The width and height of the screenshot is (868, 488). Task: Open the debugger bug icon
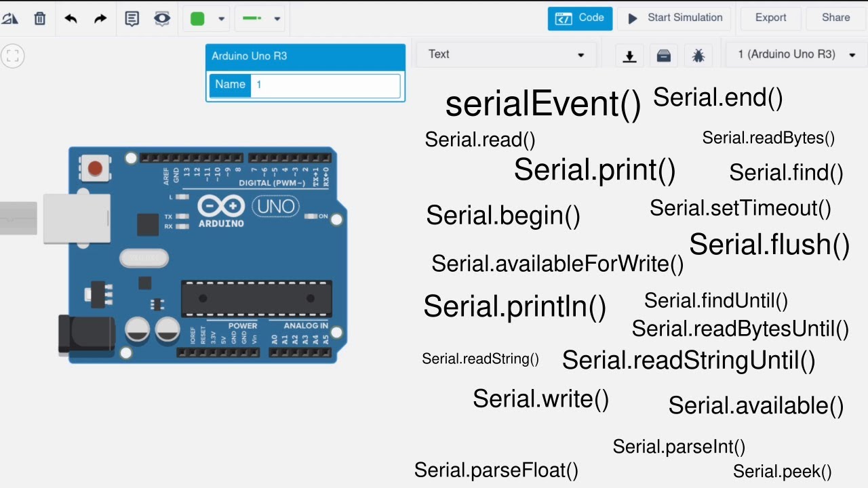[x=698, y=56]
